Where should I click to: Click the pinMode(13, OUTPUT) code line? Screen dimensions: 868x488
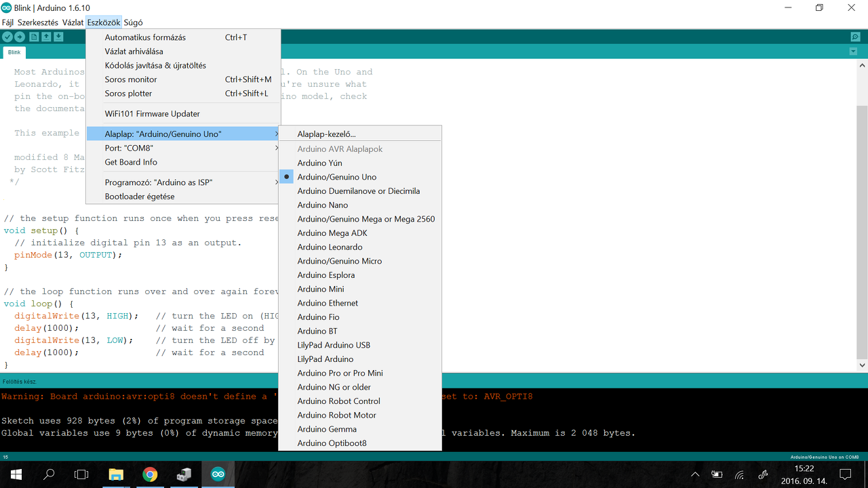coord(68,255)
